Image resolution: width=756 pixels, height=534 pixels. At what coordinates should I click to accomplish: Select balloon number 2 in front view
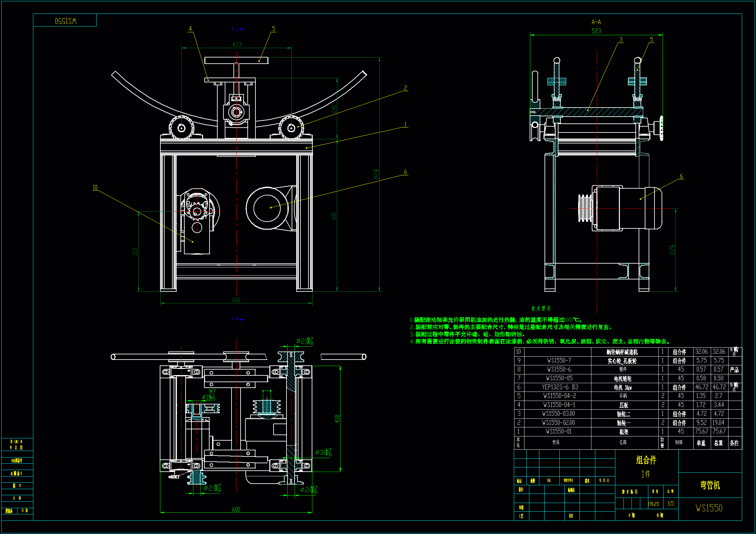point(405,88)
